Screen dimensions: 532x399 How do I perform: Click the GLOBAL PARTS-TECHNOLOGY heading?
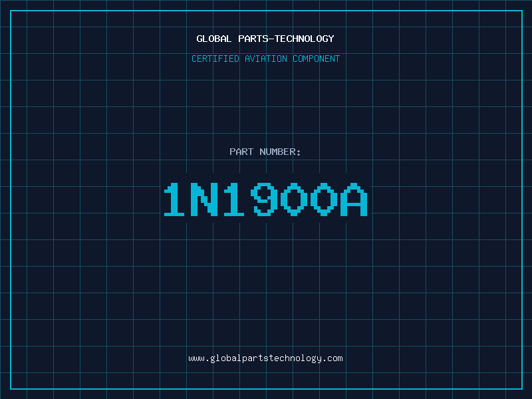[x=265, y=39]
